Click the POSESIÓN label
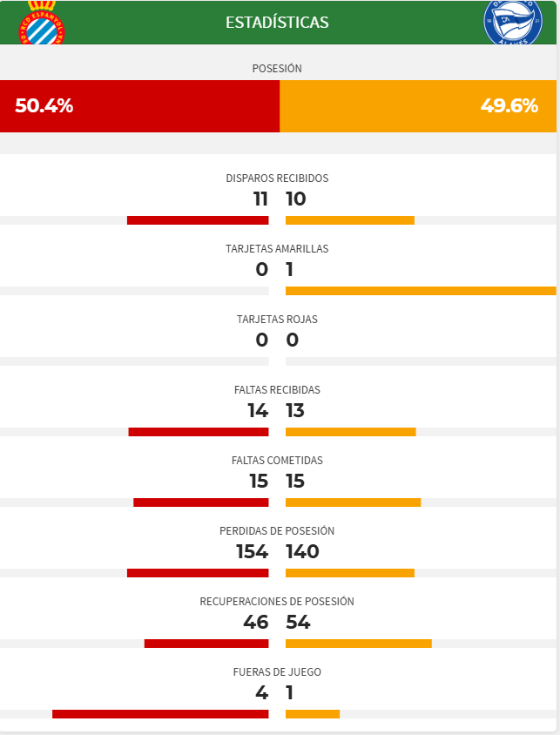Viewport: 560px width, 735px height. click(x=277, y=68)
